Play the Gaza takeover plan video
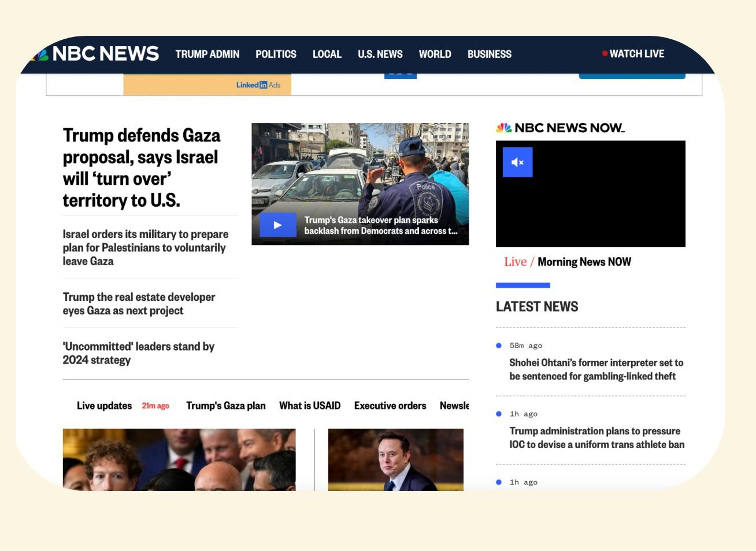Viewport: 756px width, 551px height. (278, 225)
